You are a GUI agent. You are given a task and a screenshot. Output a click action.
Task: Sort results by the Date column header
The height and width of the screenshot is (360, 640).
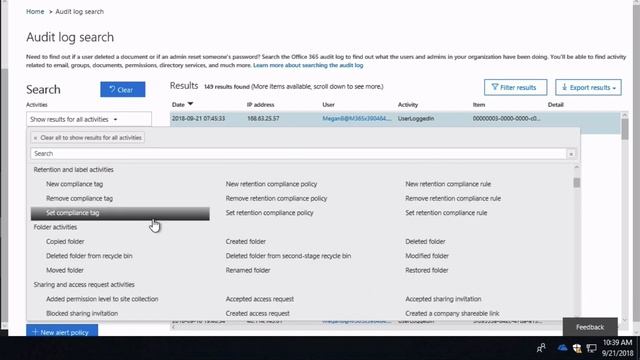182,104
